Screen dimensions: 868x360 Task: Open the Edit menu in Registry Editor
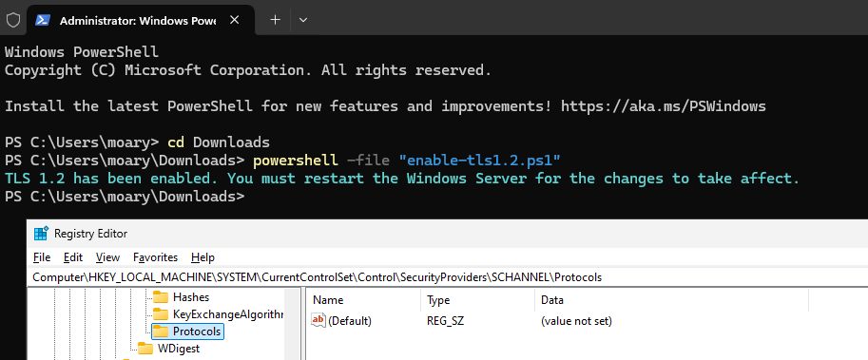pos(73,257)
